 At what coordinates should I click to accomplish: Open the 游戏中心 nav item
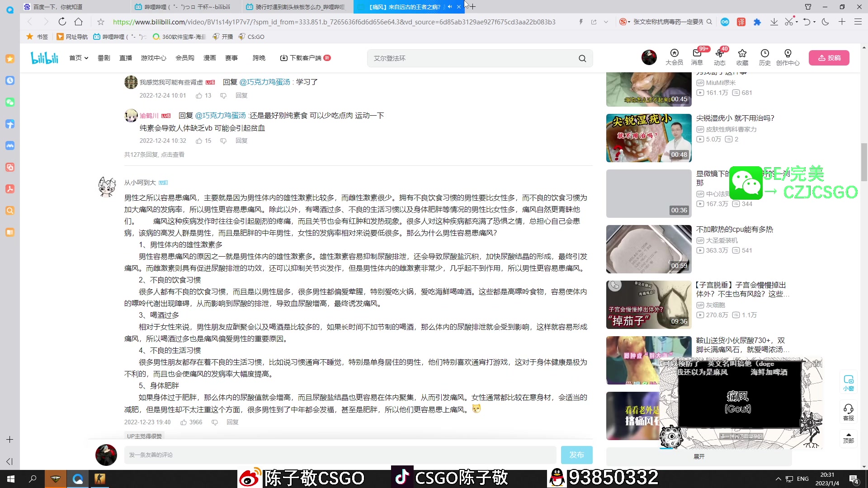154,58
